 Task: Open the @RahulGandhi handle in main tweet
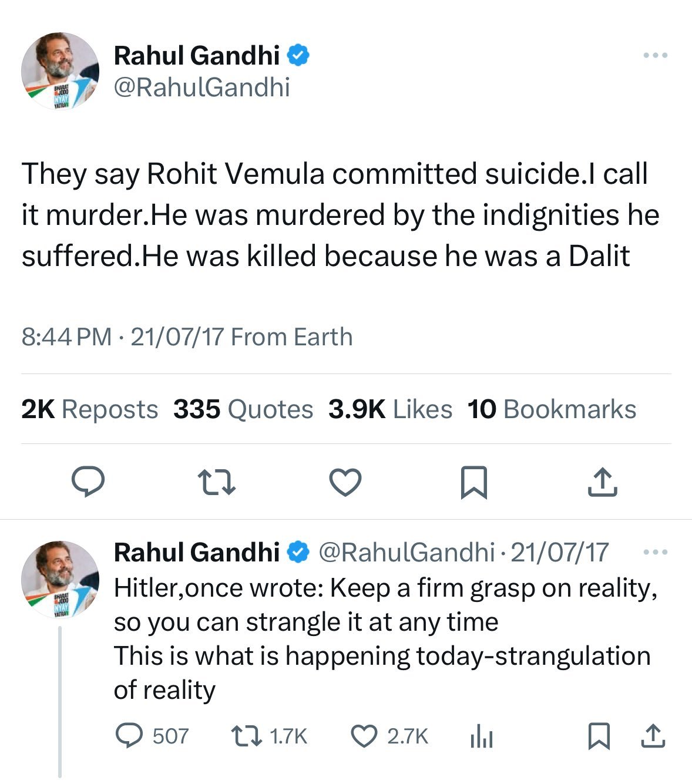click(201, 88)
